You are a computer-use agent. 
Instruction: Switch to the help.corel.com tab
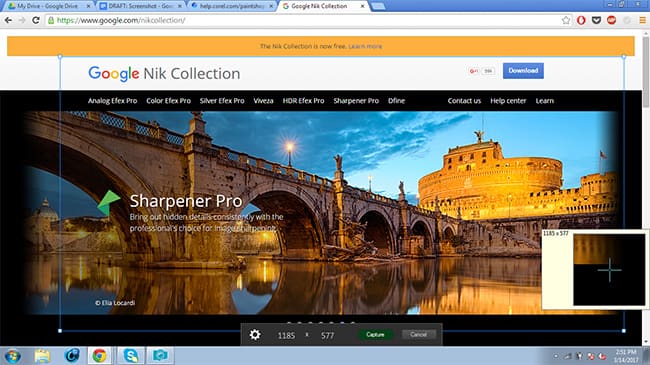click(232, 6)
